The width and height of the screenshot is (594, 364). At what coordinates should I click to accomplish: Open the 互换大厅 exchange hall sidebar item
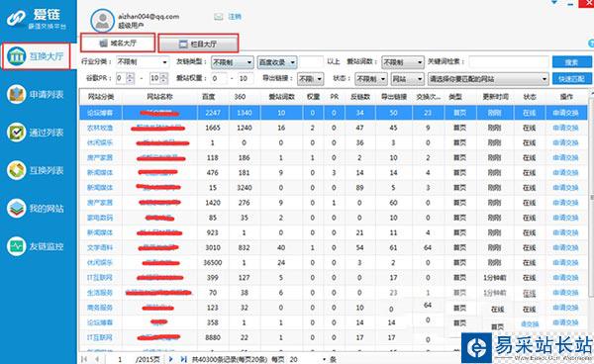point(37,56)
